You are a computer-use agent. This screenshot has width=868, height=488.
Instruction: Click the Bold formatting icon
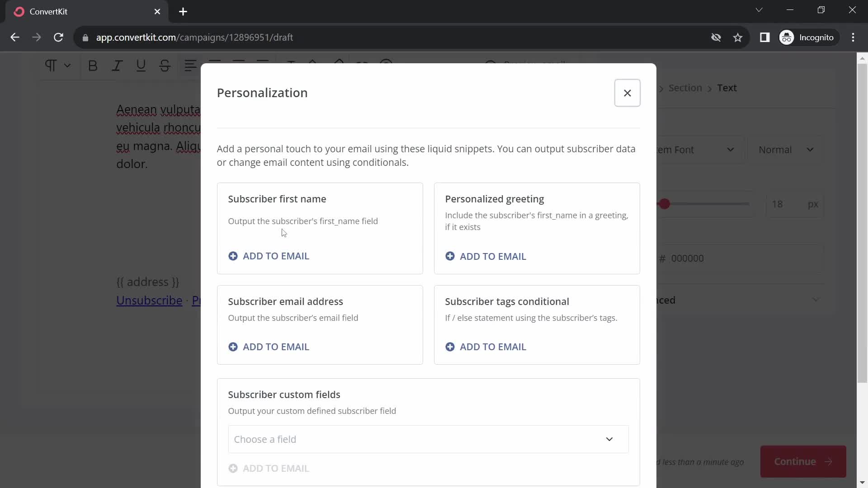[93, 66]
